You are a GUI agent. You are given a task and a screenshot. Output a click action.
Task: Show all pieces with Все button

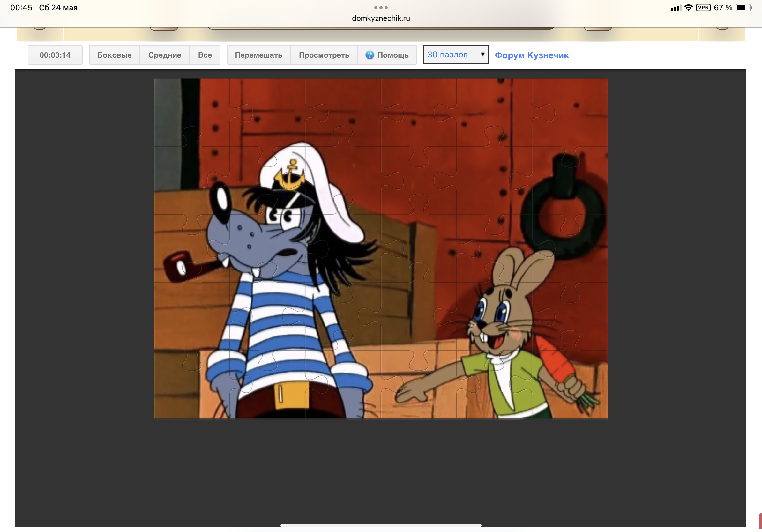(x=205, y=55)
